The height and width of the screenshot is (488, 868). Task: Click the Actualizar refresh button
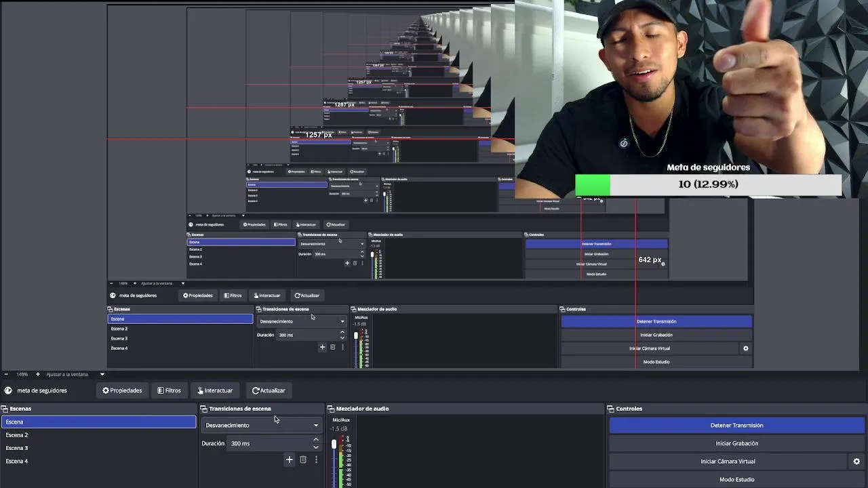click(269, 390)
